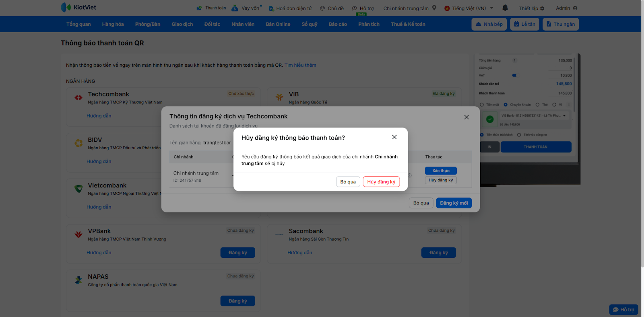This screenshot has height=317, width=644.
Task: Open the Thuế & Kế toán menu
Action: 408,24
